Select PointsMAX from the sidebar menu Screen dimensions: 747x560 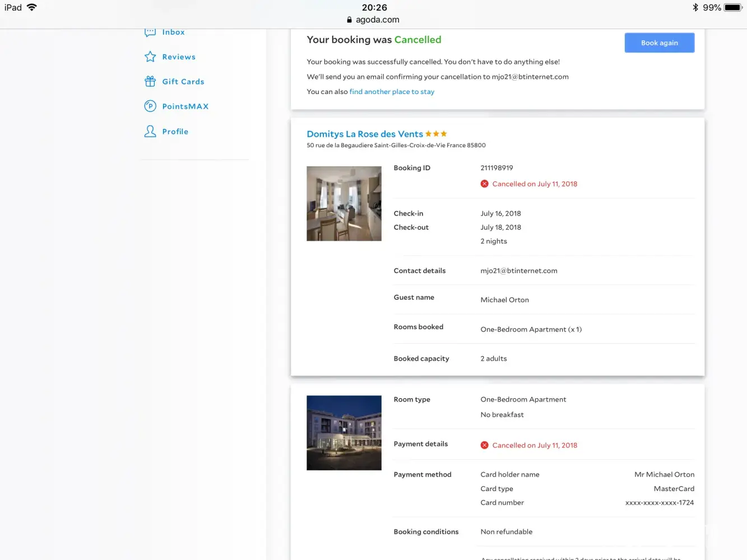pyautogui.click(x=185, y=106)
